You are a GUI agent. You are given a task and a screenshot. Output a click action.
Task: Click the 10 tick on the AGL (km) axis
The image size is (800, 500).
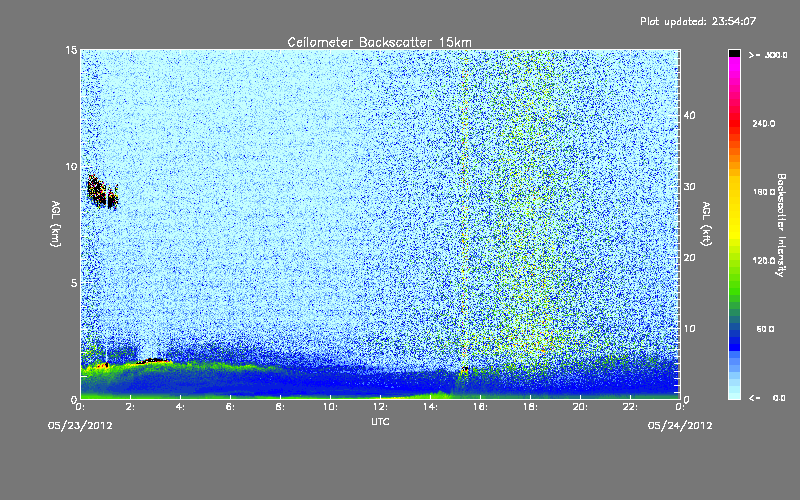71,167
